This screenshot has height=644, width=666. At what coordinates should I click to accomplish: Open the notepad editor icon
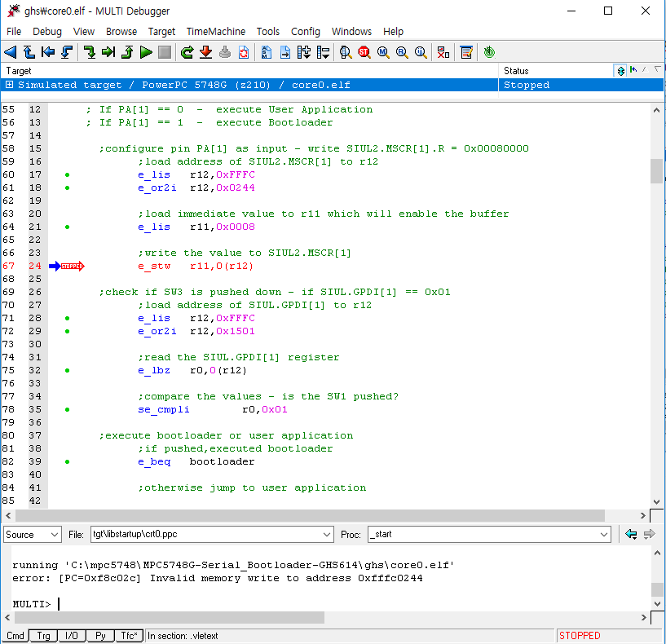466,52
